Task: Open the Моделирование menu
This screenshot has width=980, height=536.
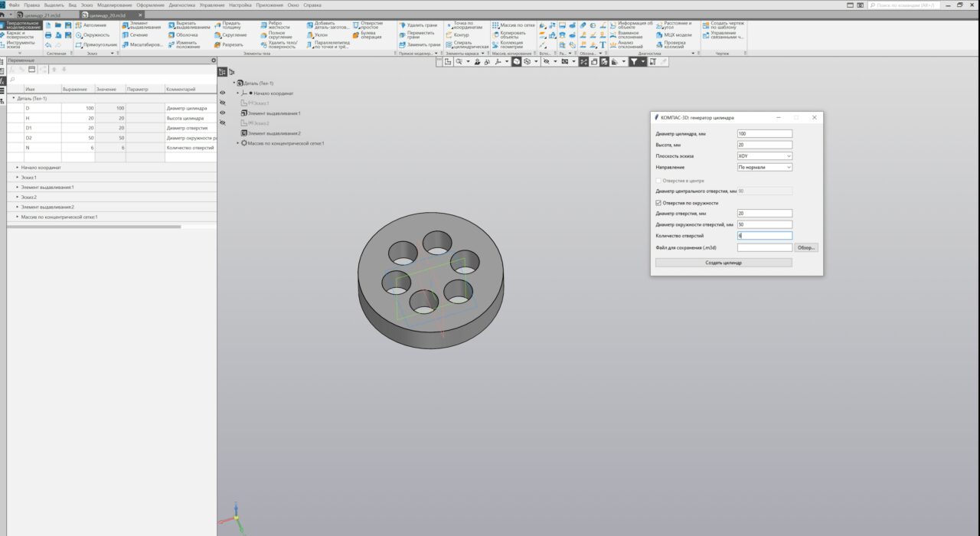Action: 115,5
